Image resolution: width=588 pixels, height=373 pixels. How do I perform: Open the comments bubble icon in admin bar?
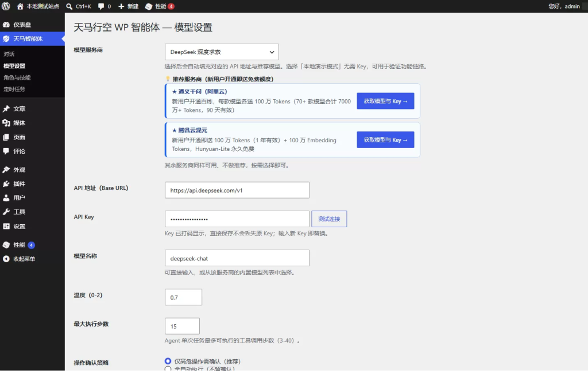click(101, 6)
